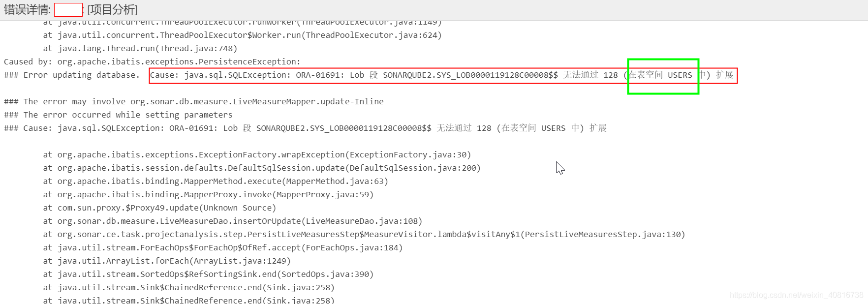The height and width of the screenshot is (304, 868).
Task: Click the '[项目分析]' header text
Action: (112, 10)
